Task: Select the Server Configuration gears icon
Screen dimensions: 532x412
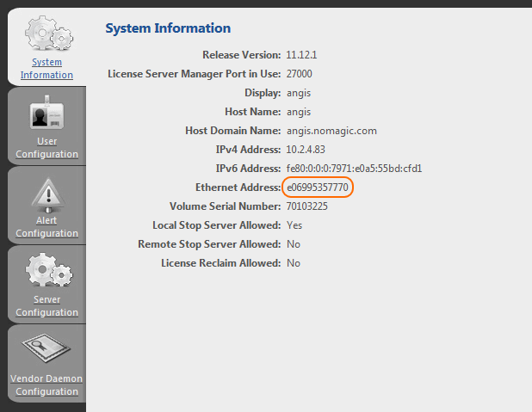Action: [46, 271]
